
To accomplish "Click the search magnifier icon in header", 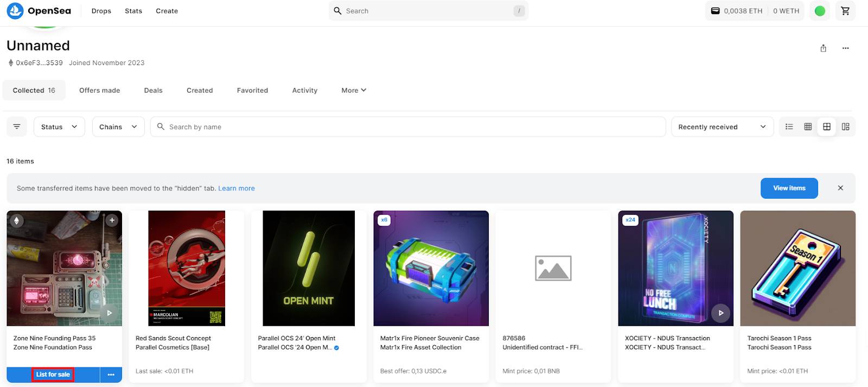I will 337,11.
